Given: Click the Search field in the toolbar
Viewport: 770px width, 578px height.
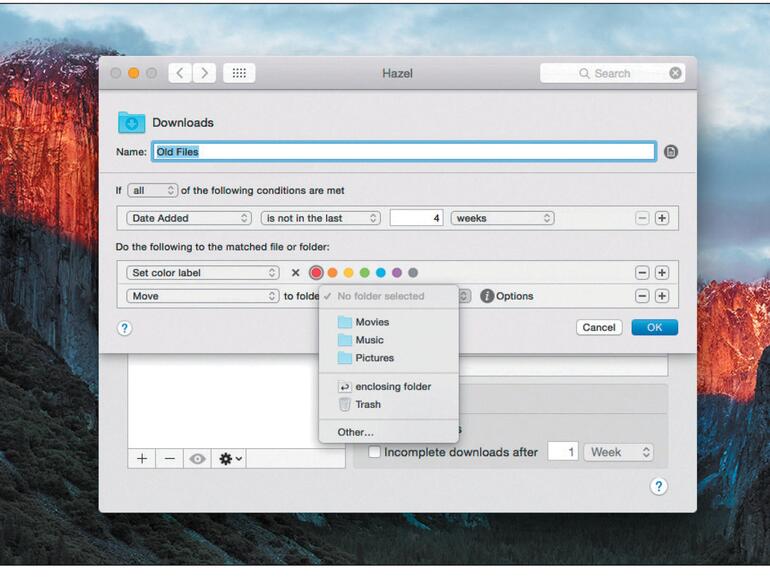Looking at the screenshot, I should coord(612,73).
